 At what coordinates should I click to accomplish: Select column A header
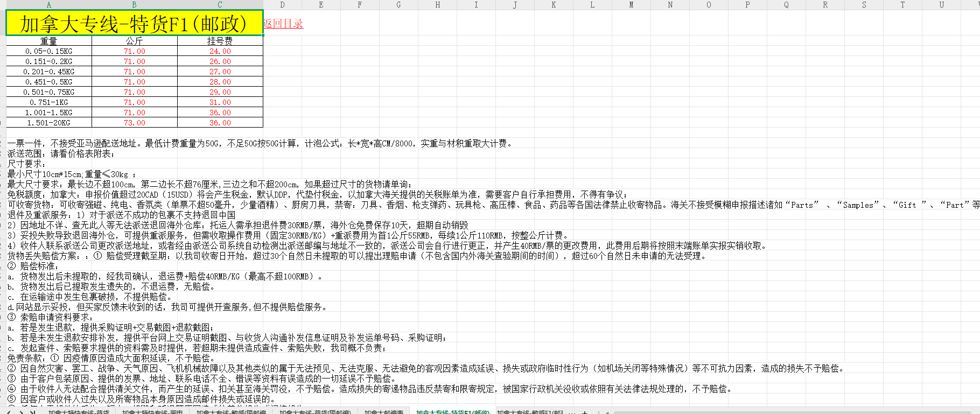tap(49, 4)
